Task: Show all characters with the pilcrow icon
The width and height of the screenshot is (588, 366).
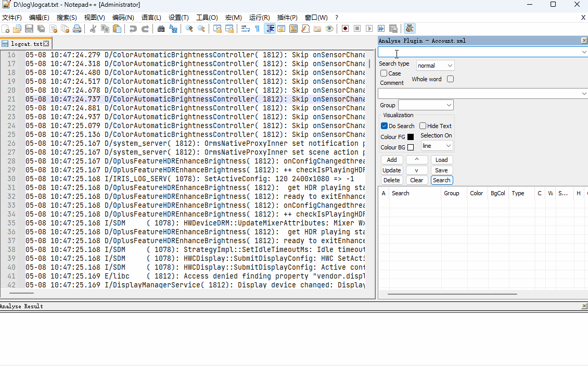Action: [257, 29]
